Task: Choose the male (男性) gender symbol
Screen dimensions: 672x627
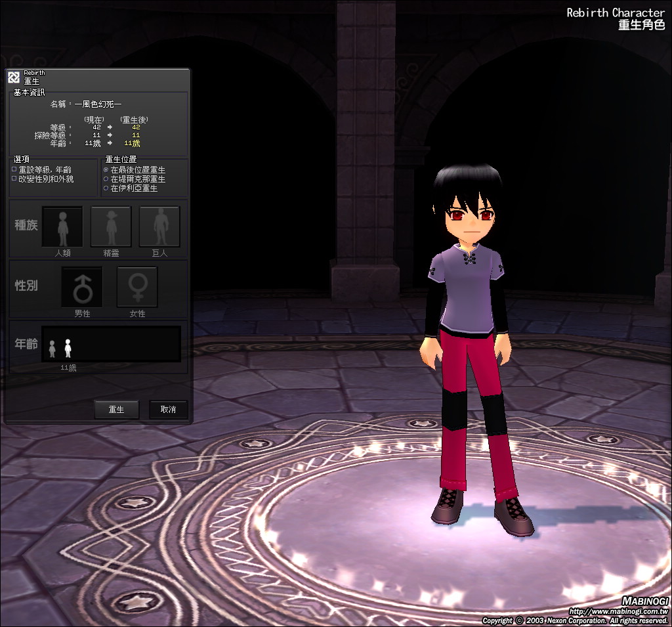Action: point(82,287)
